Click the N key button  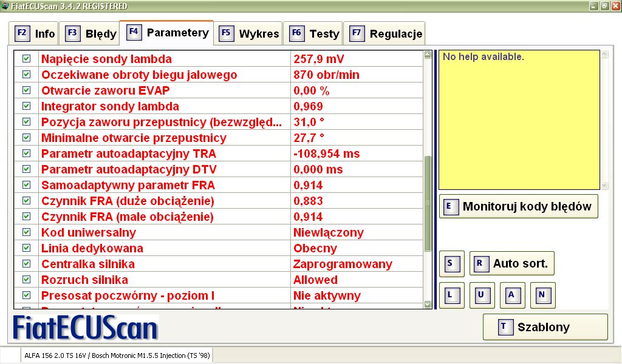point(542,295)
